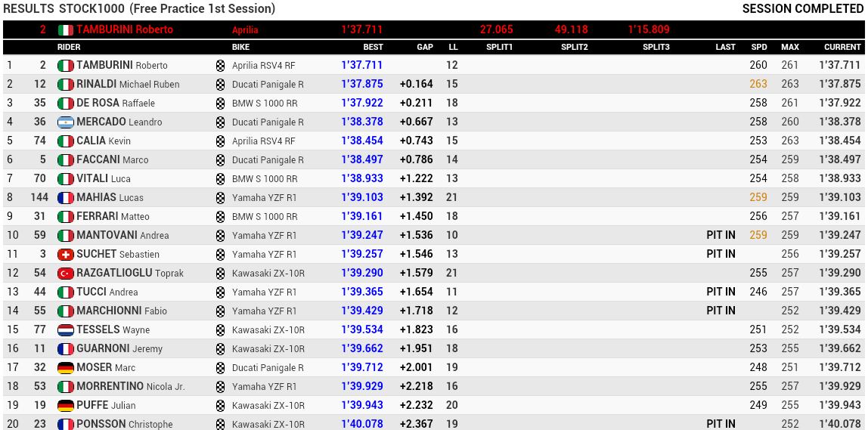The height and width of the screenshot is (430, 868).
Task: Click RINALDI's best lap 1'37.875
Action: point(362,85)
